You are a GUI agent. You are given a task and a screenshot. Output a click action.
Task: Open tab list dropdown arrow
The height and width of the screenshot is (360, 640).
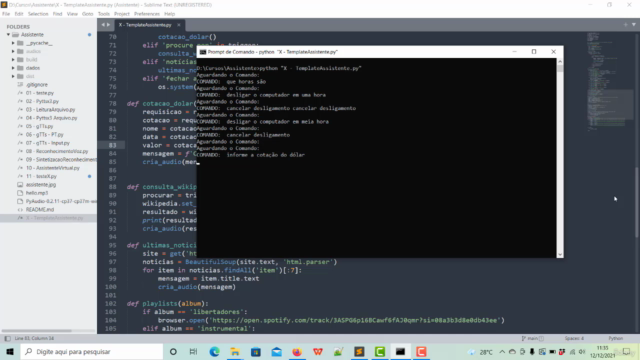coord(634,25)
